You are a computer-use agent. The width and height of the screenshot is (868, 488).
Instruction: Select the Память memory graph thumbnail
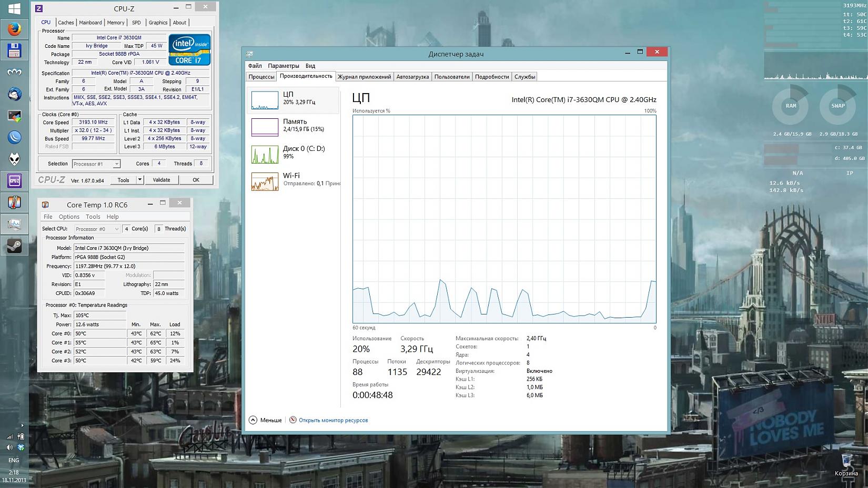click(265, 127)
